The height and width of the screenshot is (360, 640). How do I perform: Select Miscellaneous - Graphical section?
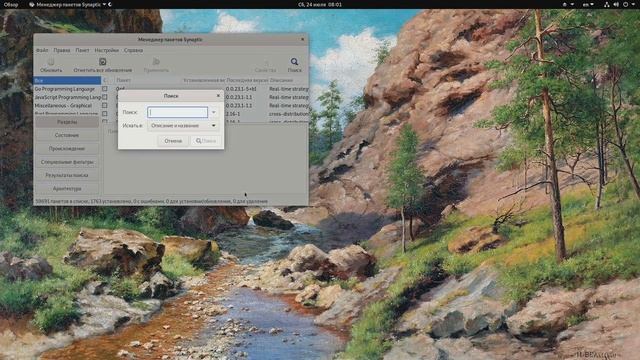(x=67, y=105)
